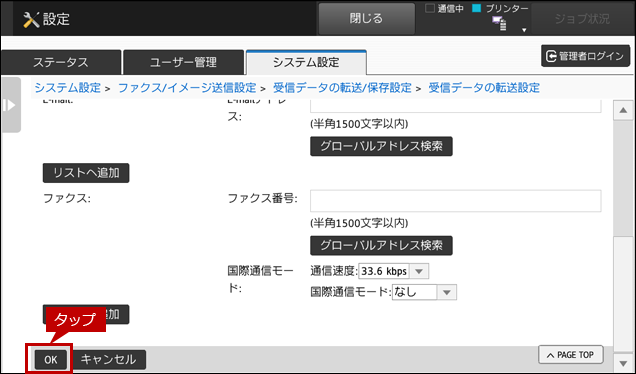Viewport: 636px width, 374px height.
Task: Tap the OK button
Action: point(51,359)
